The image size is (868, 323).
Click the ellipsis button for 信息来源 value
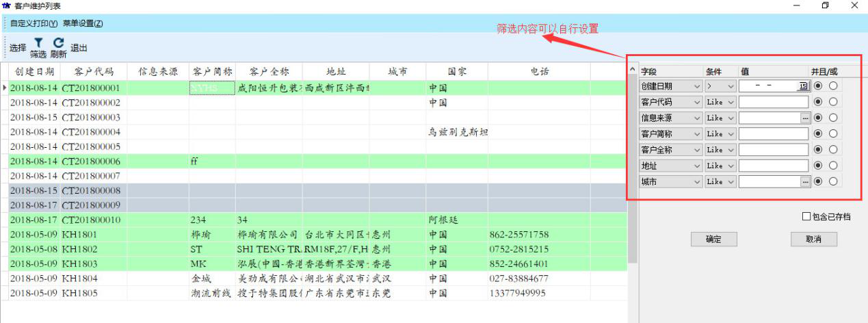pos(805,118)
